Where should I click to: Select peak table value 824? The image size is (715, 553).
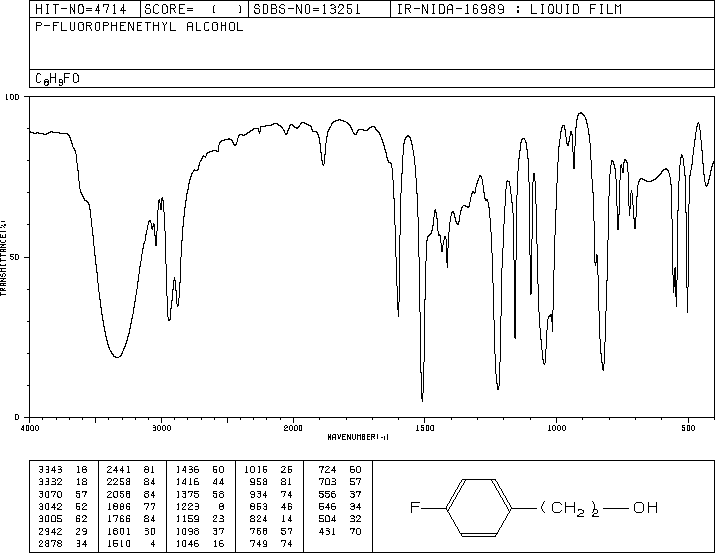click(259, 519)
